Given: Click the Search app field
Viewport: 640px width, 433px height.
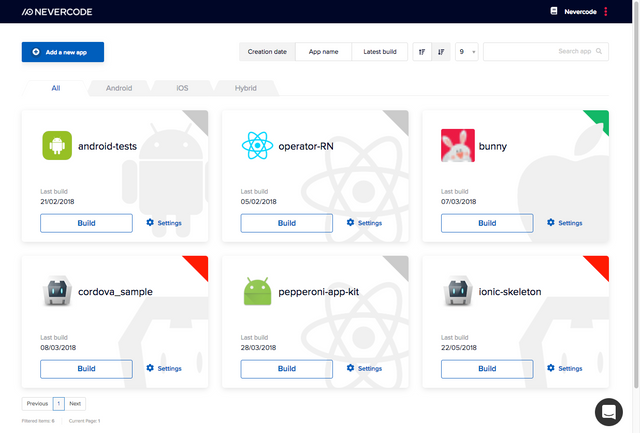Looking at the screenshot, I should [x=546, y=52].
